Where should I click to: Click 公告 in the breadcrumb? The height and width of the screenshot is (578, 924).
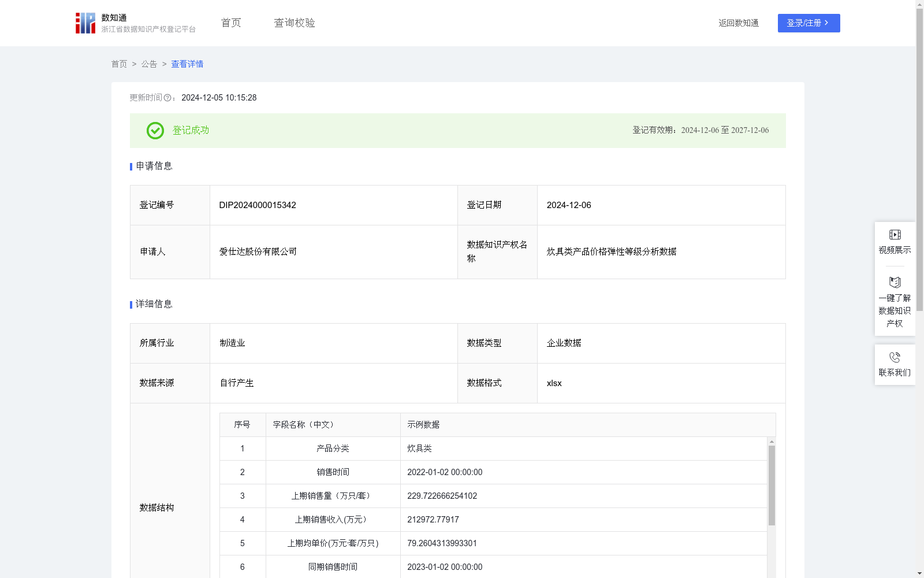149,64
